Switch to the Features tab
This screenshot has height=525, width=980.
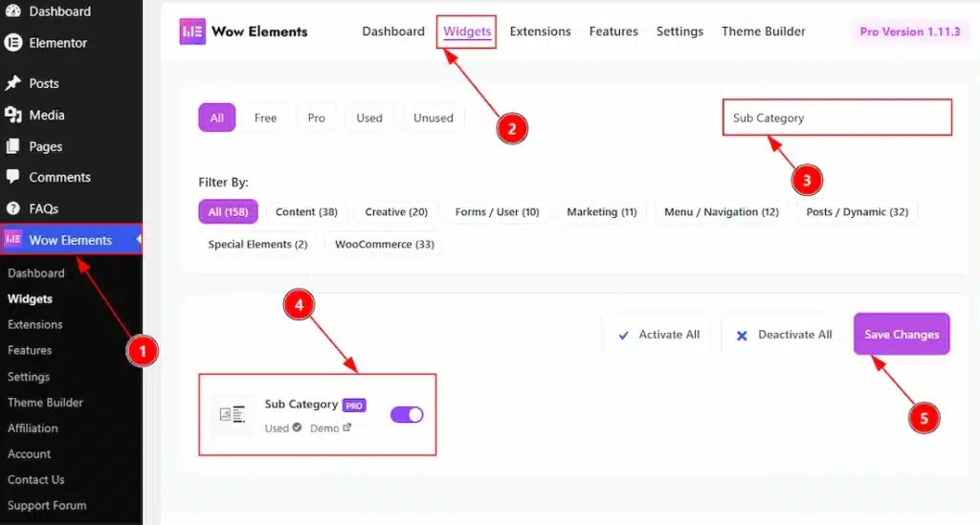[x=613, y=32]
